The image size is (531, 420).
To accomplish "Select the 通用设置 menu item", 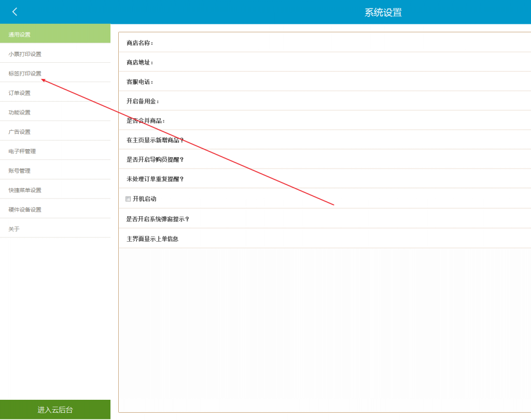I will pyautogui.click(x=55, y=34).
